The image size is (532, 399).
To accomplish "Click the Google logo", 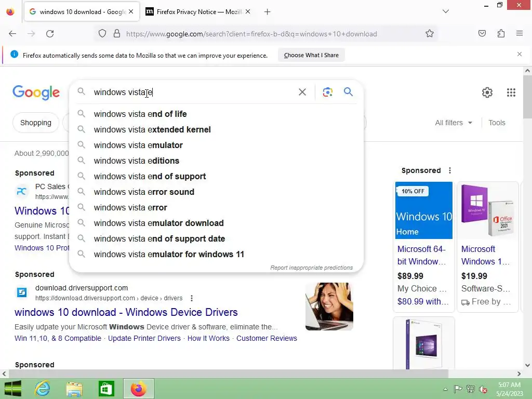I will [x=36, y=92].
